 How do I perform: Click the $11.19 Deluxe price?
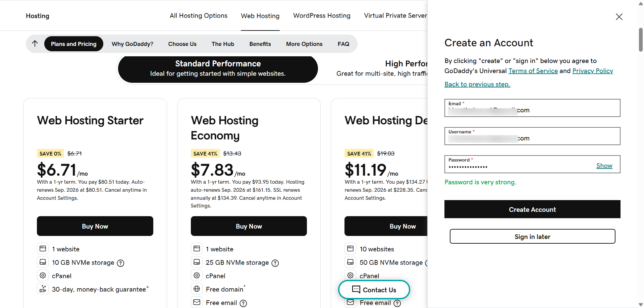(x=366, y=170)
